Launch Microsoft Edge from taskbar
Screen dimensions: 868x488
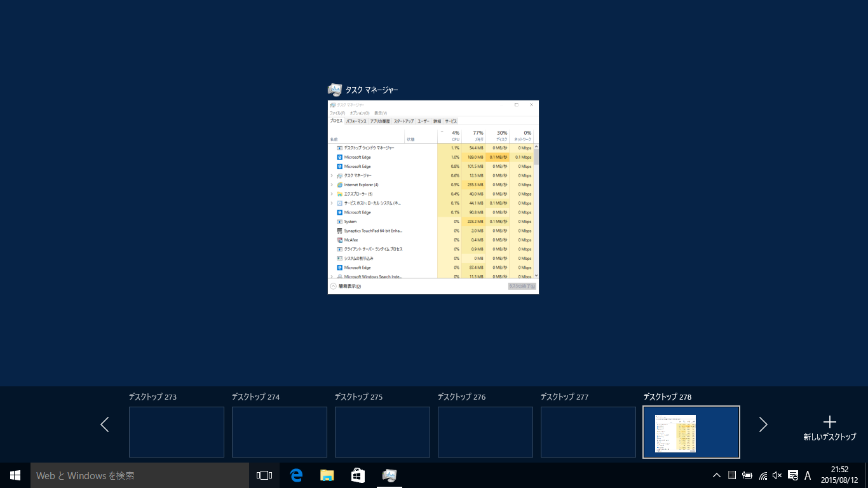[x=296, y=475]
